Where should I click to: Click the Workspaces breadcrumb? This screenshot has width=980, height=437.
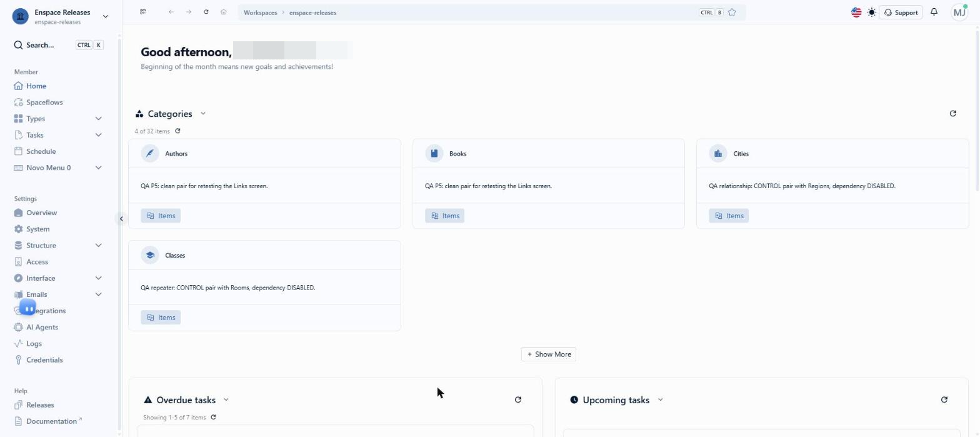[260, 13]
